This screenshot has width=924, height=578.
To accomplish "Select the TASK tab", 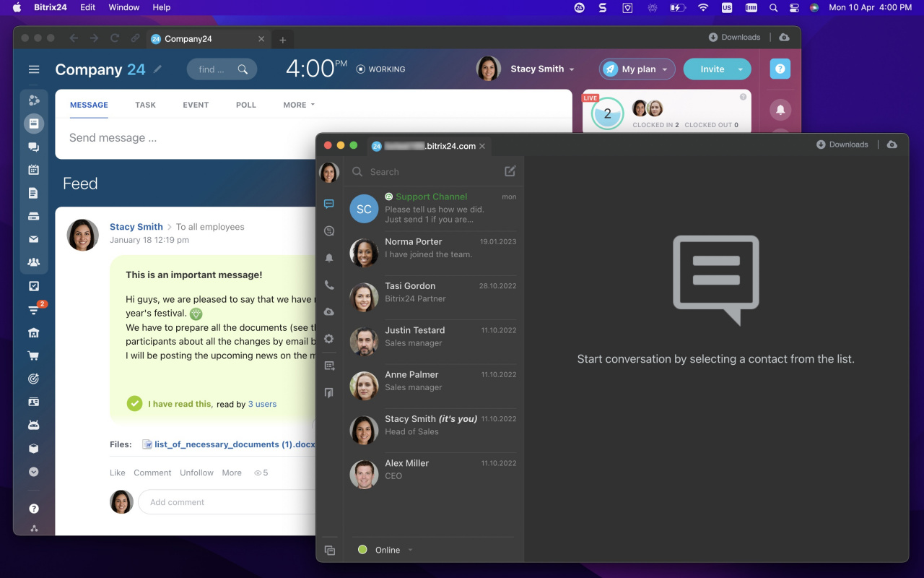I will [145, 105].
